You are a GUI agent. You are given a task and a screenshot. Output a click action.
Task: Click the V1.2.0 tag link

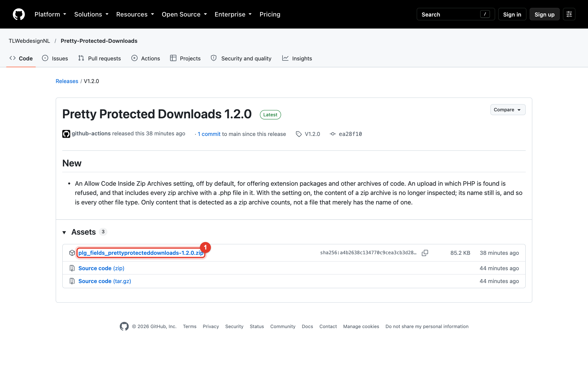pyautogui.click(x=312, y=134)
